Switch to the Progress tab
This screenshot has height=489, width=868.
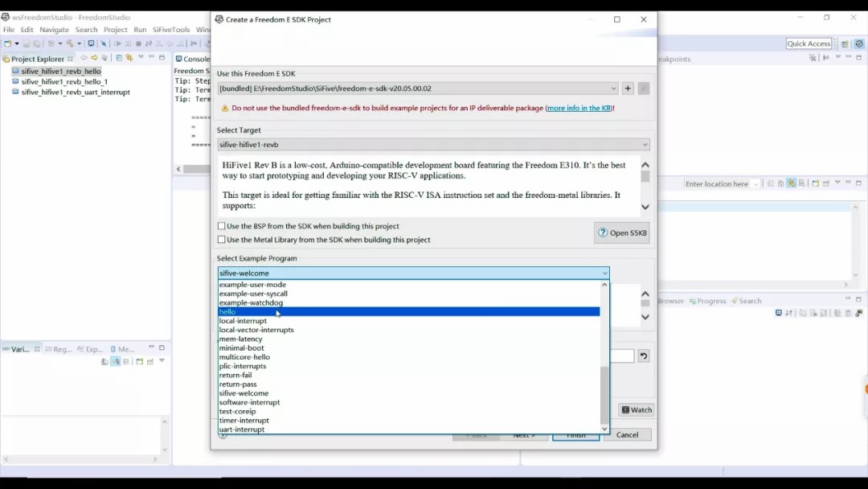click(x=707, y=301)
